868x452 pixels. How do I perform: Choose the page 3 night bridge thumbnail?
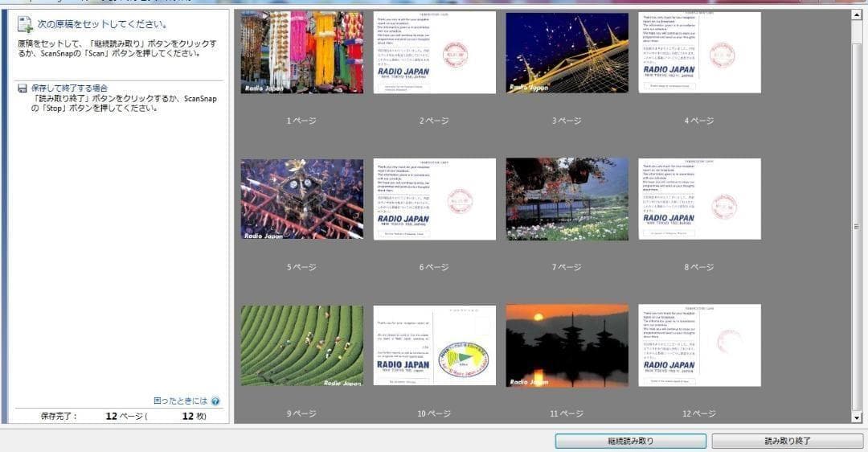point(567,52)
